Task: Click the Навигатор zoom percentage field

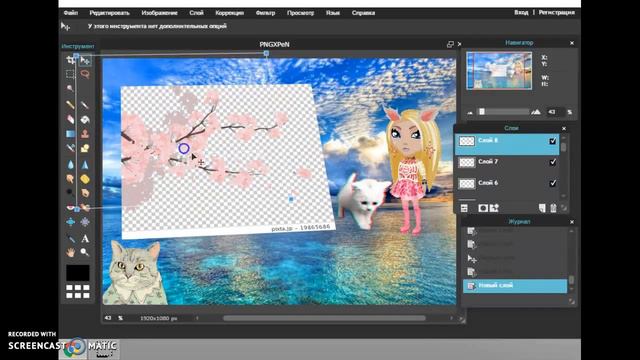Action: click(555, 112)
